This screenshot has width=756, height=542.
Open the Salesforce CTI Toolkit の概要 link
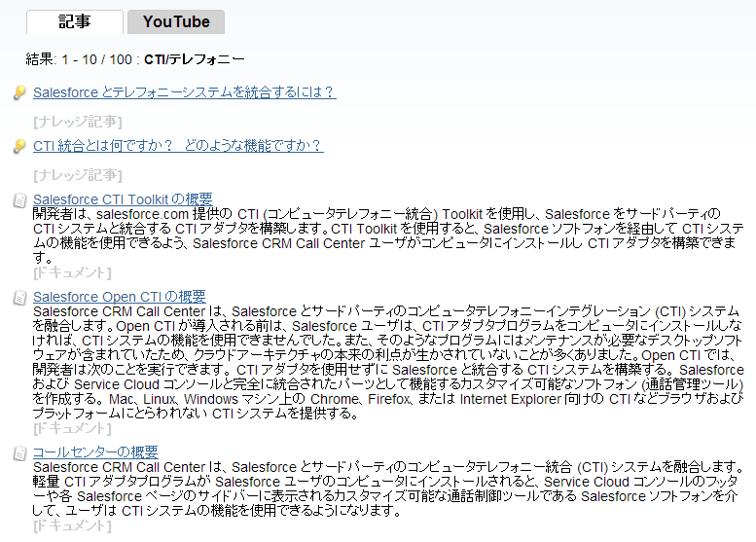pos(123,199)
